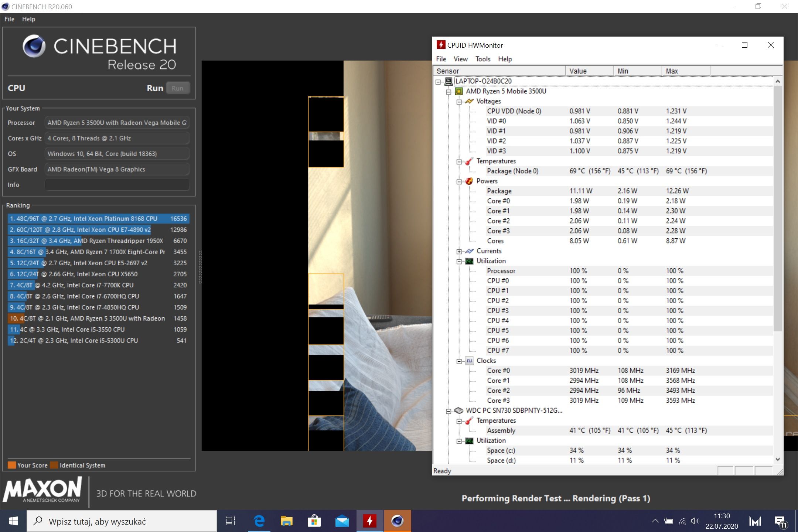Select Intel Core i7-7700K ranking entry
Viewport: 798px width, 532px height.
[x=98, y=285]
